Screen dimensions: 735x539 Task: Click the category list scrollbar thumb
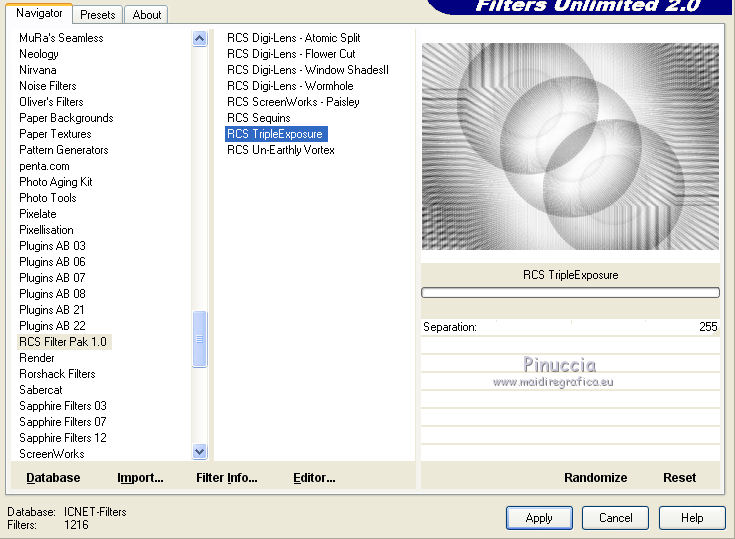pyautogui.click(x=200, y=339)
